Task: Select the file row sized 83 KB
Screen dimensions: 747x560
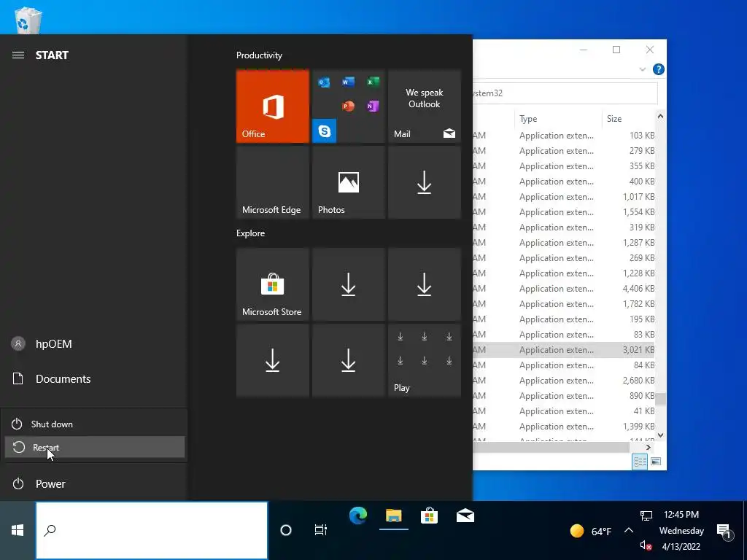Action: 564,334
